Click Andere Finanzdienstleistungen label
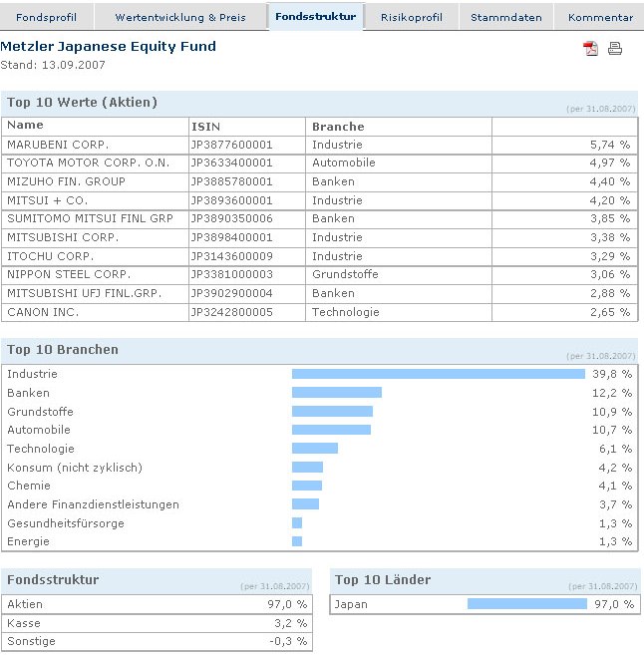Viewport: 644px width, 655px height. pyautogui.click(x=93, y=504)
